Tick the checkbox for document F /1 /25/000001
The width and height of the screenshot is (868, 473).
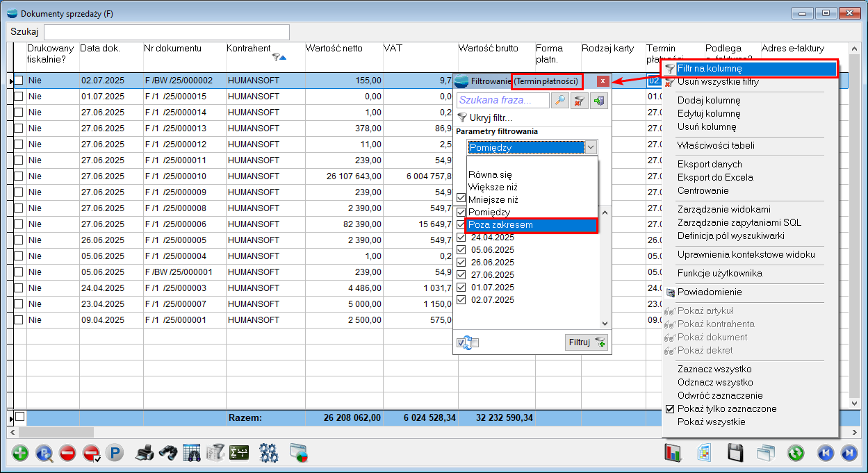click(19, 320)
